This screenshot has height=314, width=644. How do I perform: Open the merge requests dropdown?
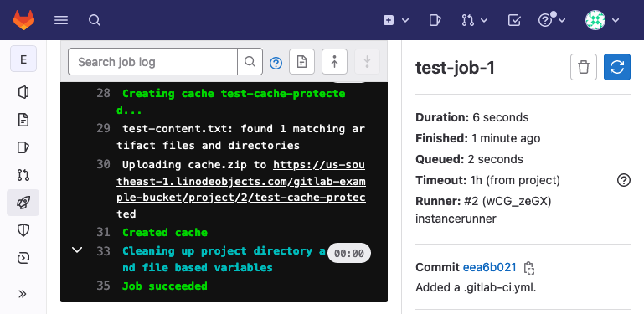[474, 20]
